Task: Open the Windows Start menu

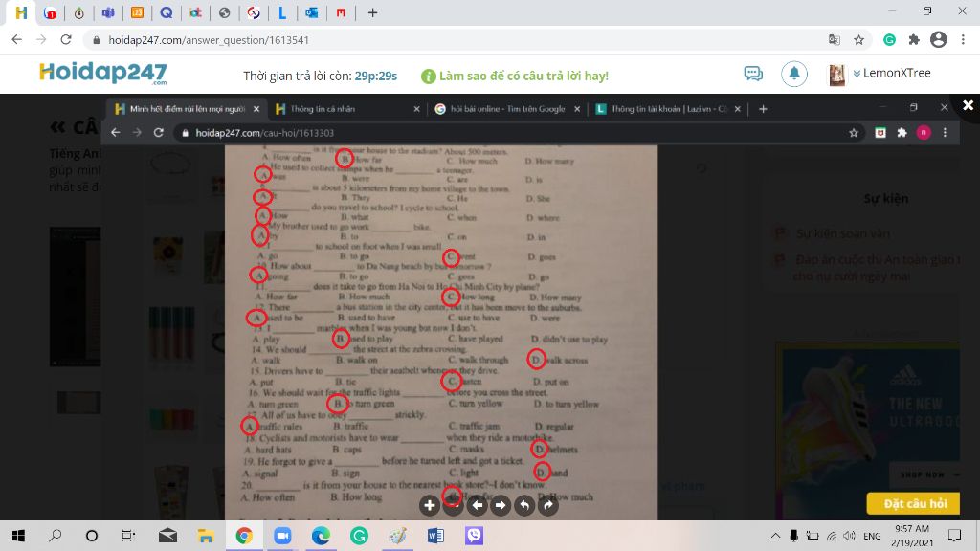Action: 19,536
